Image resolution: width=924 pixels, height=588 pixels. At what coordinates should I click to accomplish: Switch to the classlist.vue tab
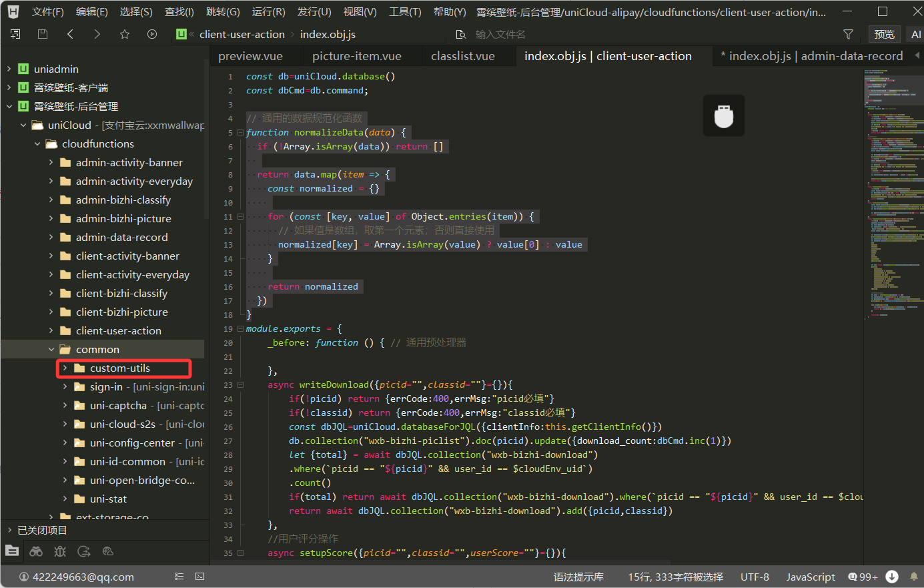click(x=462, y=56)
